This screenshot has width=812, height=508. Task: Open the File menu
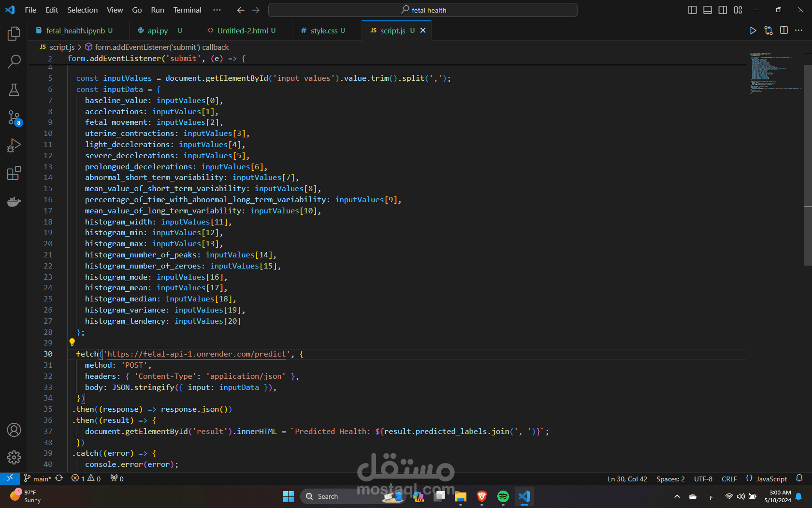click(x=30, y=10)
